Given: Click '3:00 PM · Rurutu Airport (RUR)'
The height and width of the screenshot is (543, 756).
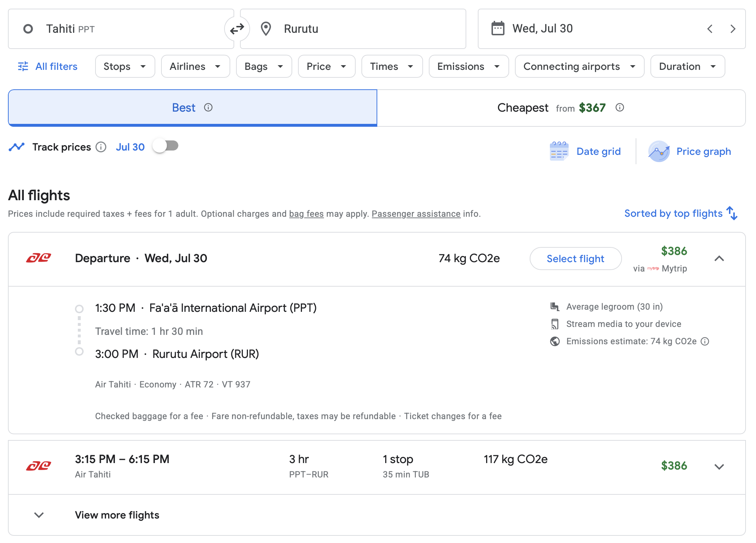Looking at the screenshot, I should pos(177,354).
